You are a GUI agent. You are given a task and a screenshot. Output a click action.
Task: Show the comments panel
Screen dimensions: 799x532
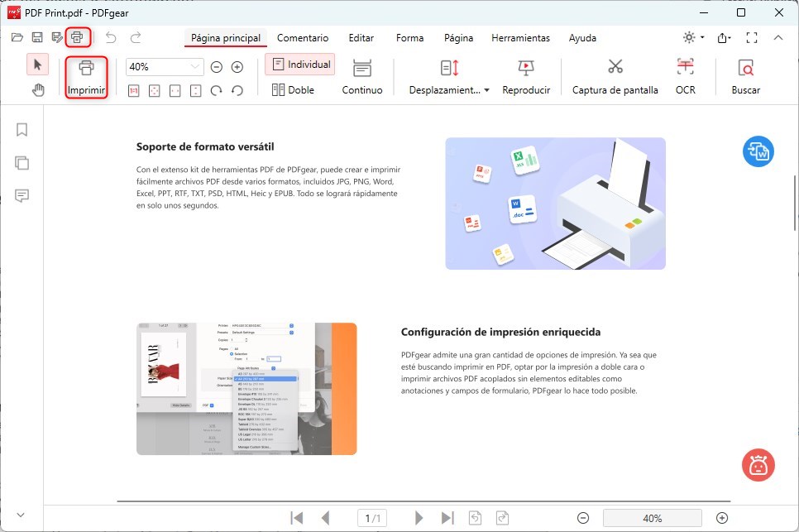tap(22, 196)
